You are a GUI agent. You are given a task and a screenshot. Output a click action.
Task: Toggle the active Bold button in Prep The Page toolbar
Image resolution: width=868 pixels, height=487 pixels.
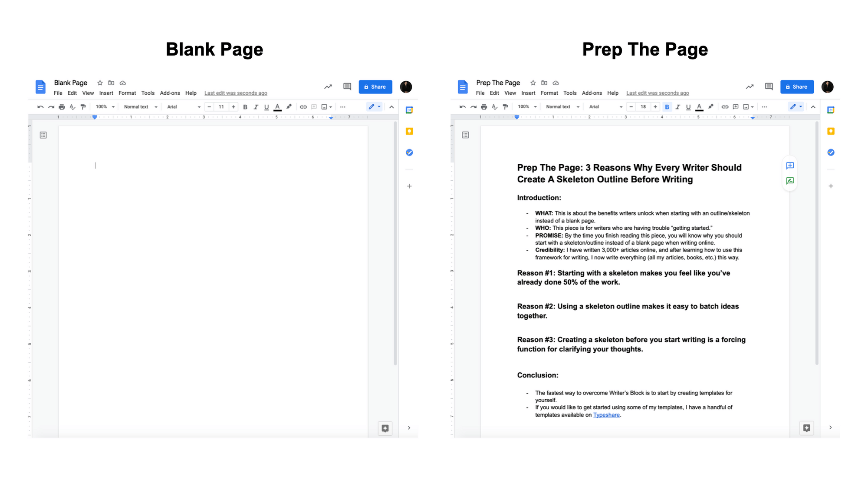pyautogui.click(x=667, y=107)
